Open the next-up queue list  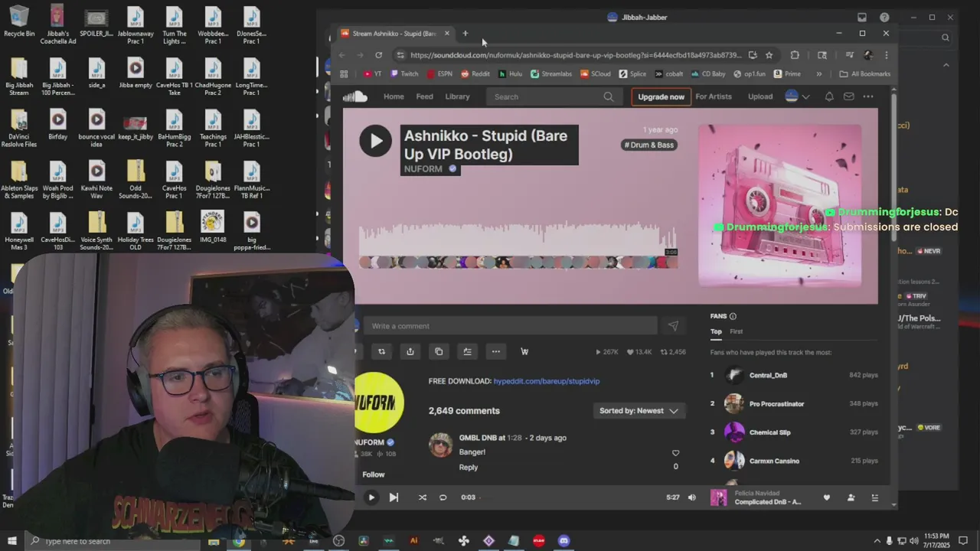[875, 497]
